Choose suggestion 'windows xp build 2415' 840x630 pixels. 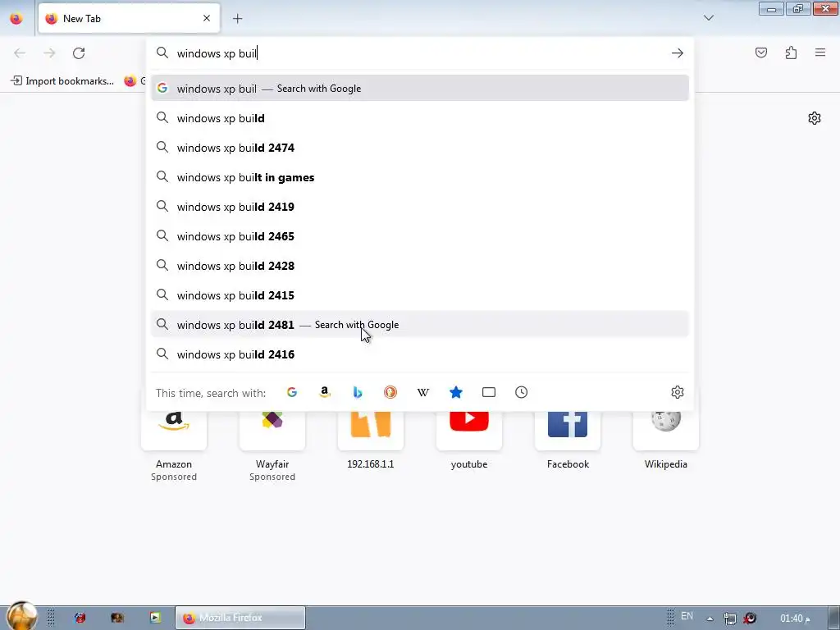tap(420, 295)
